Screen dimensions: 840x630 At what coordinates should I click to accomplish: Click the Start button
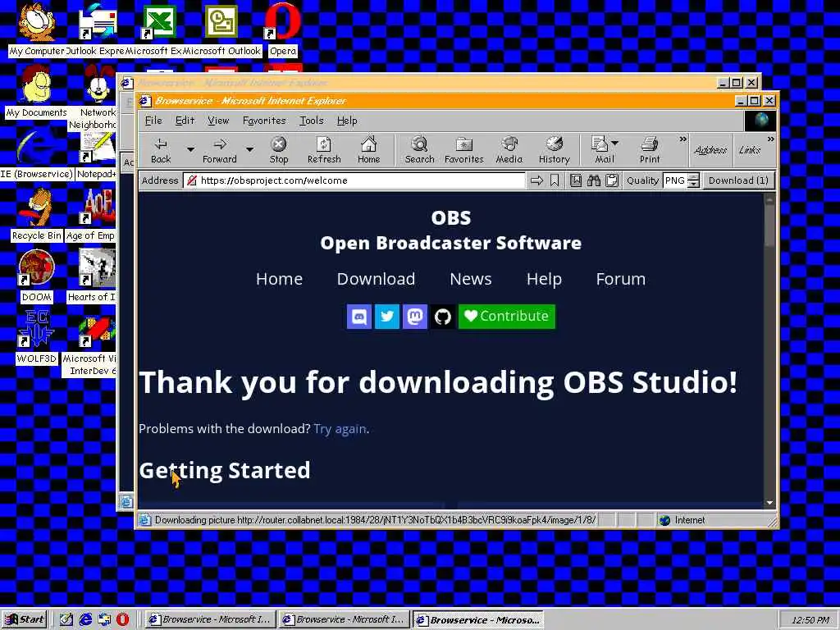tap(25, 619)
